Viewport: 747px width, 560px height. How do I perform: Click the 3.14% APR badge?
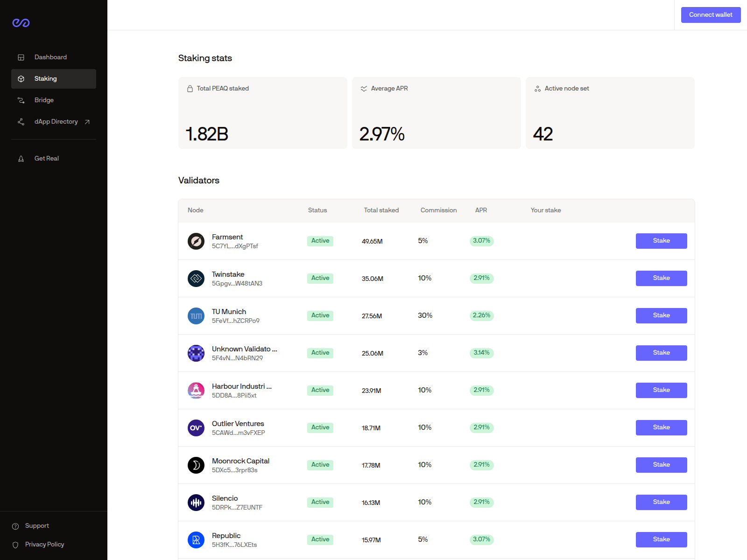[x=481, y=353]
